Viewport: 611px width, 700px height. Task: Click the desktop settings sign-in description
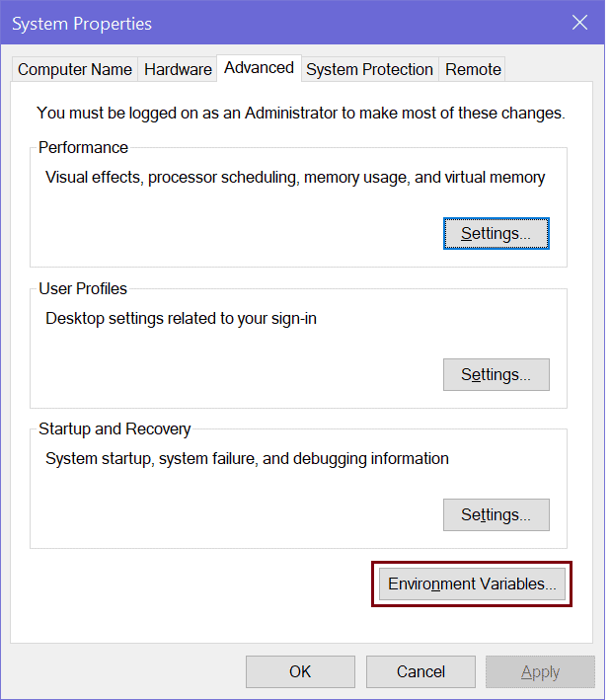[181, 319]
